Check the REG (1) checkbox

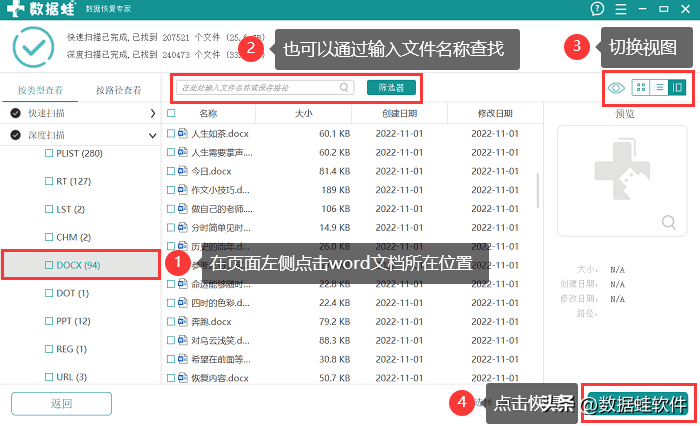49,349
